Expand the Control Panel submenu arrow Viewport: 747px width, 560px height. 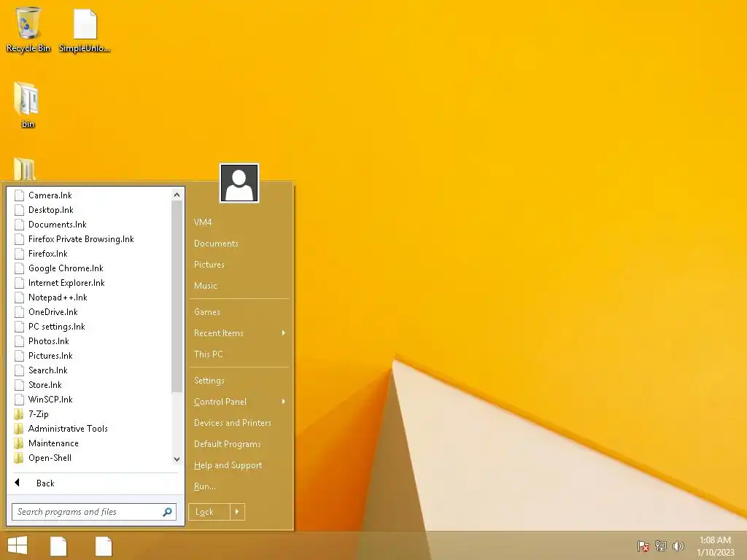coord(284,402)
